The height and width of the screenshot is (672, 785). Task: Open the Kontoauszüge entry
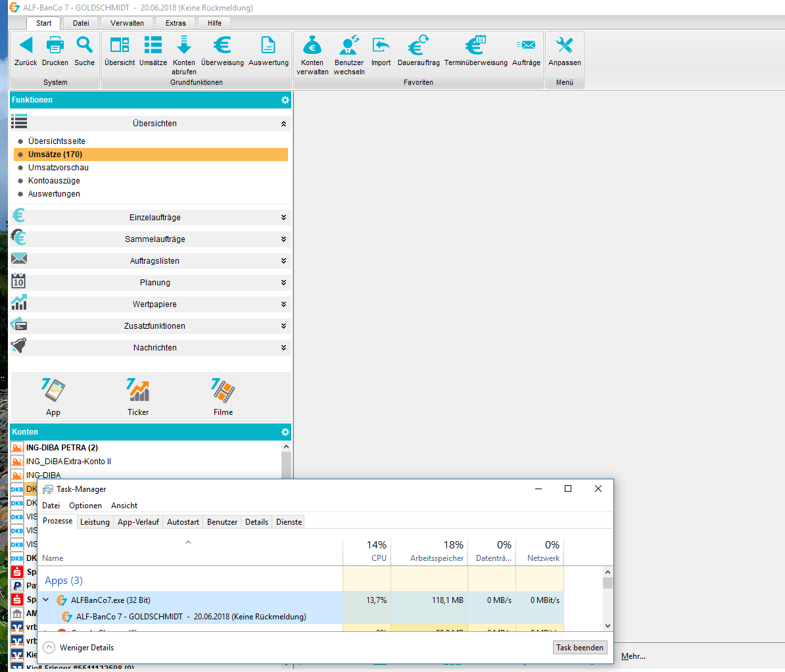click(54, 180)
